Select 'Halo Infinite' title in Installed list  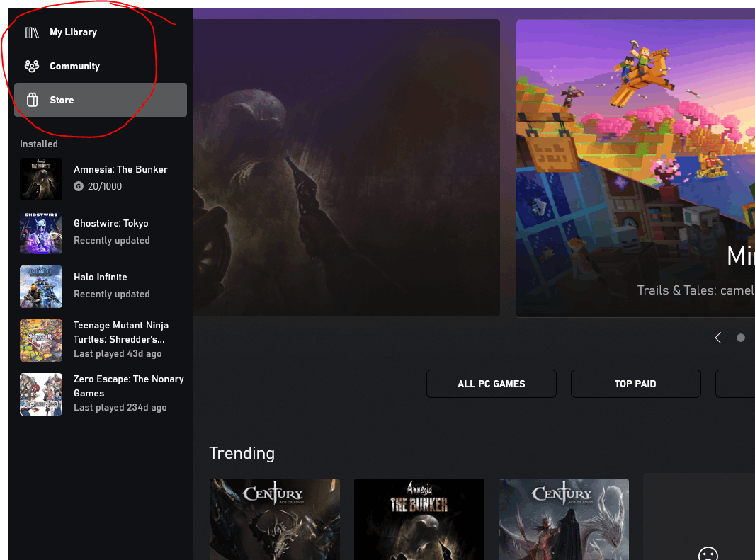(100, 278)
